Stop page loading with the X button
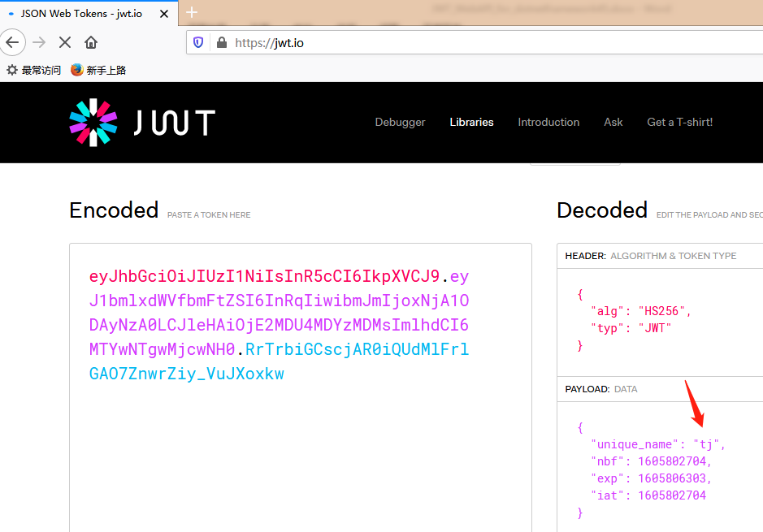Screen dimensions: 763x532 [x=65, y=43]
